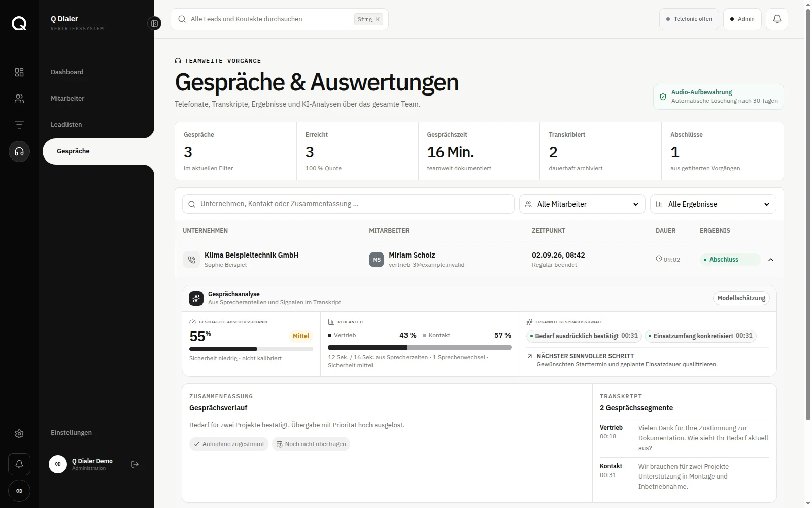This screenshot has height=508, width=812.
Task: Click the Kontakt 00:31 transcript segment
Action: (684, 477)
